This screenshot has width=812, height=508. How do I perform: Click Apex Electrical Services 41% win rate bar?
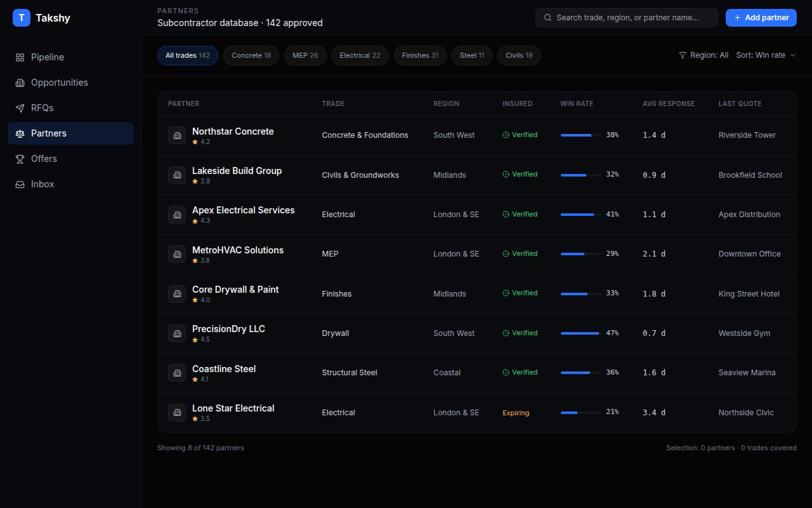(580, 215)
